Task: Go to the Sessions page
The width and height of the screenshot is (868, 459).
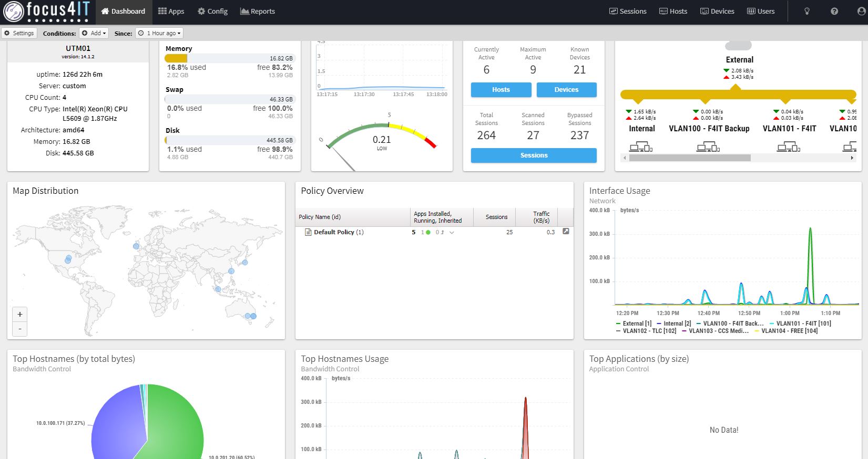Action: click(628, 12)
